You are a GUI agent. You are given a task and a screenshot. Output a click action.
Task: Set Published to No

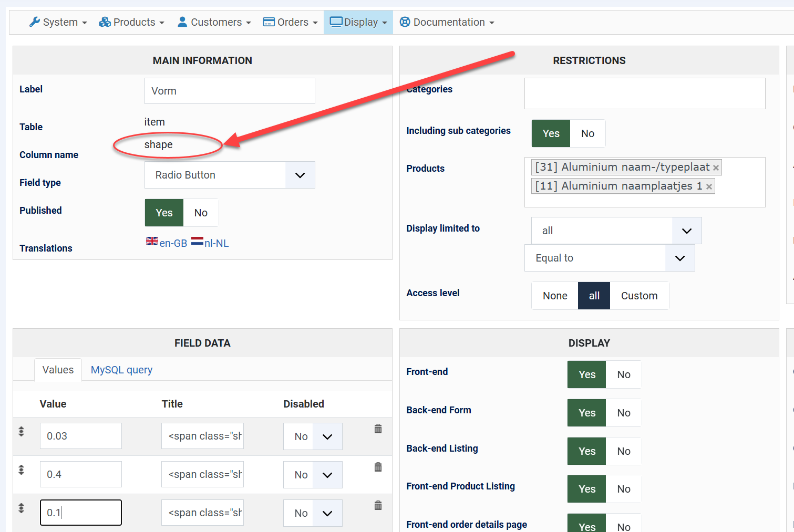(x=201, y=213)
